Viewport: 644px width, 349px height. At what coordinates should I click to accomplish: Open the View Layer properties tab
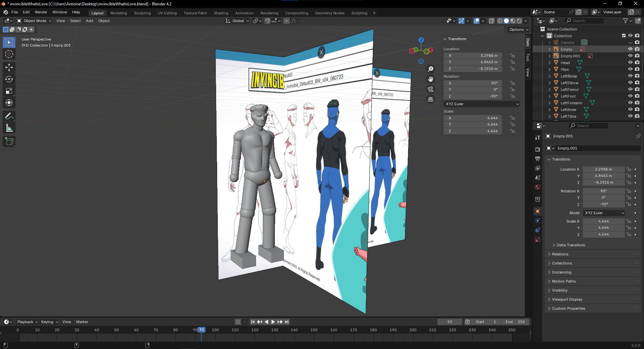click(538, 168)
